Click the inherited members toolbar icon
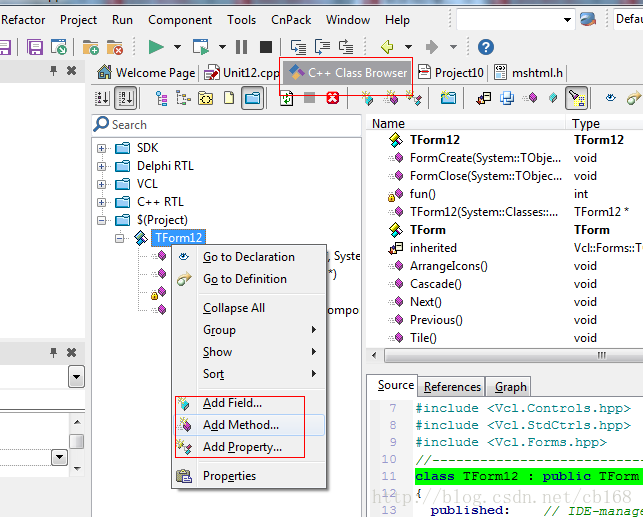Screen dimensions: 643x517 tap(484, 98)
